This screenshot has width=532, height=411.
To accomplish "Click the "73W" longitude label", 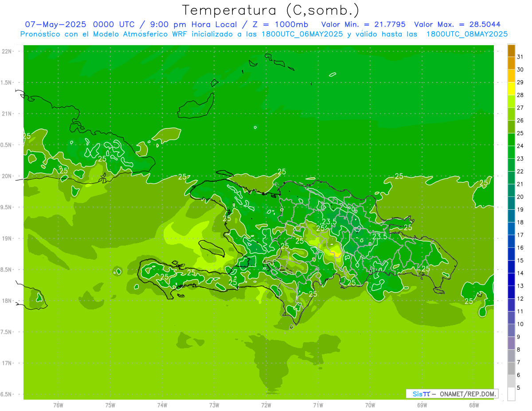I will click(214, 405).
